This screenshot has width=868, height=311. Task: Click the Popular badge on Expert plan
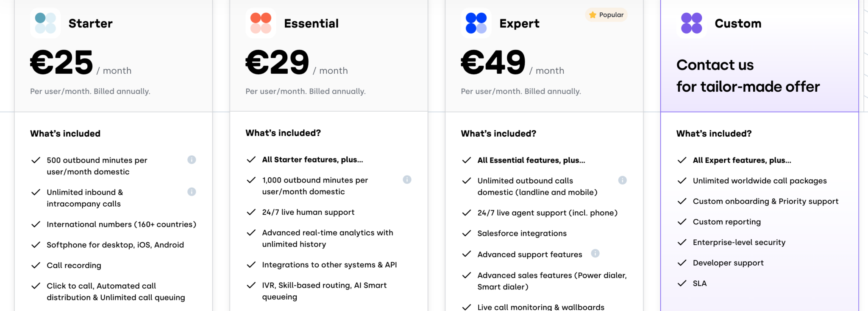click(x=606, y=14)
